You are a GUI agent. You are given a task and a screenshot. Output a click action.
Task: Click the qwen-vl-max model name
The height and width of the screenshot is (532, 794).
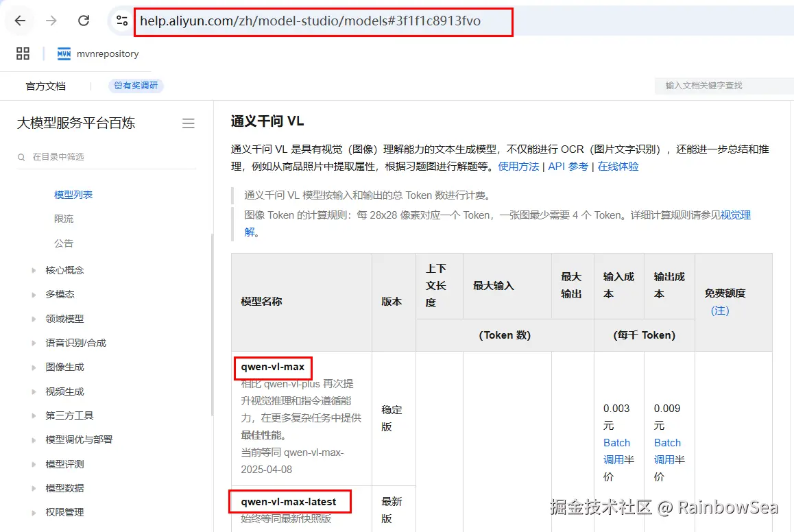(273, 367)
